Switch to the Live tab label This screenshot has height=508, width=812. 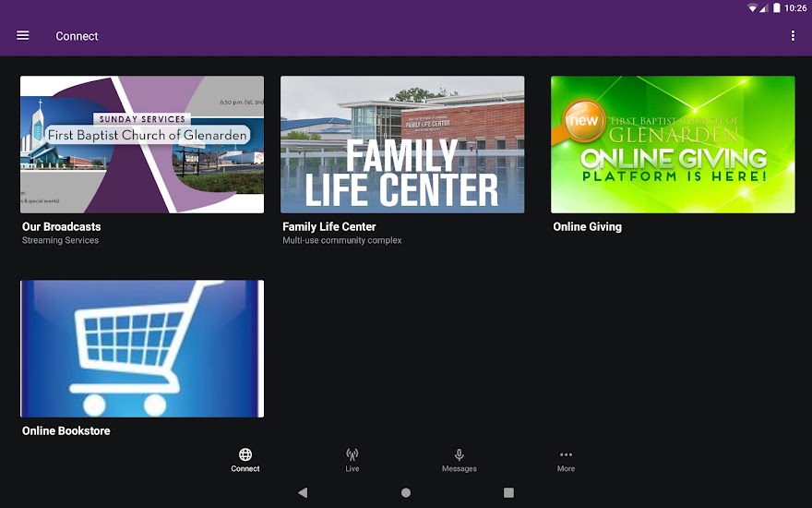352,469
